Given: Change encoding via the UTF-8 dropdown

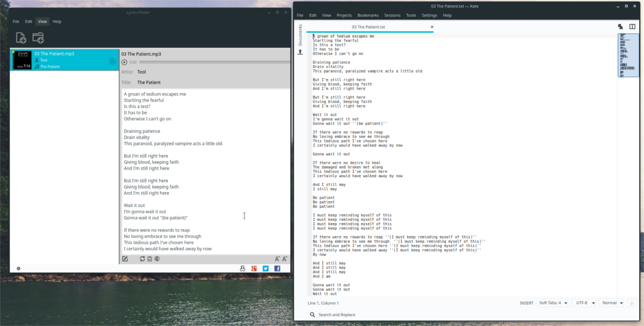Looking at the screenshot, I should (x=583, y=302).
